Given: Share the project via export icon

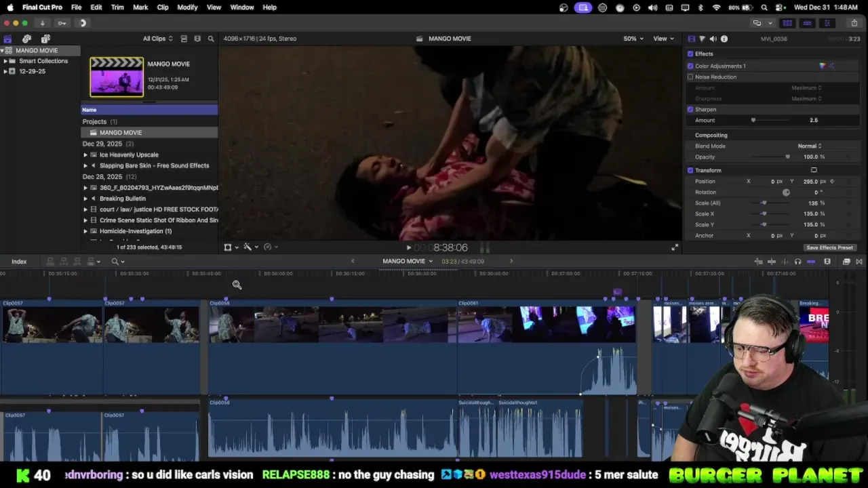Looking at the screenshot, I should click(x=854, y=23).
